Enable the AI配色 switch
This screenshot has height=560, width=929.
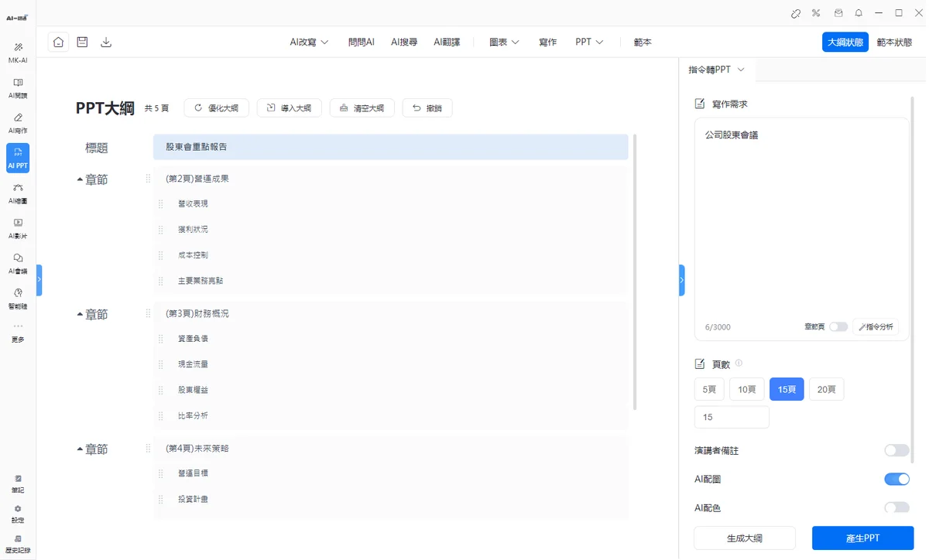point(896,507)
